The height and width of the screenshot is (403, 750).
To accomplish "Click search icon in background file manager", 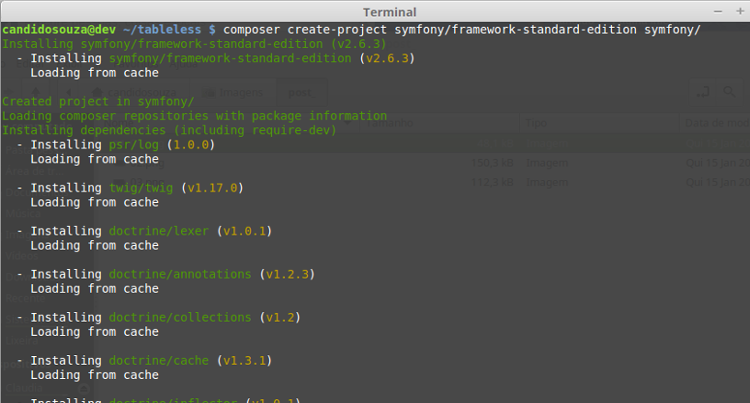I will click(x=729, y=91).
